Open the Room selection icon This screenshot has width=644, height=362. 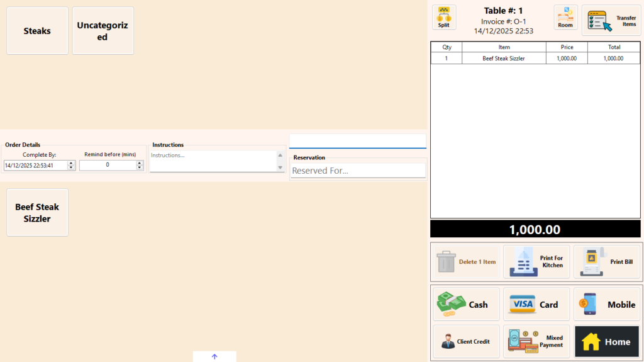click(565, 17)
